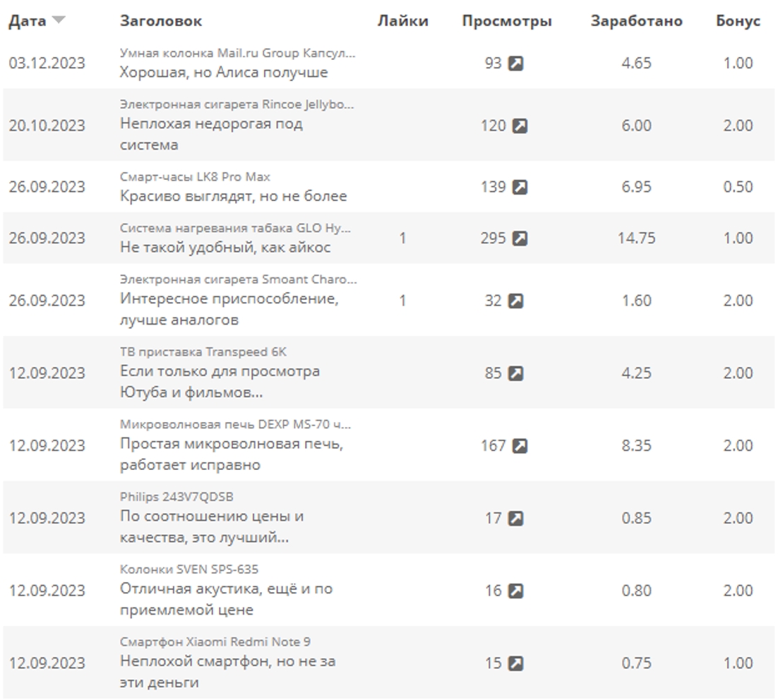Click likes value in GLO row
This screenshot has height=700, width=778.
point(402,239)
